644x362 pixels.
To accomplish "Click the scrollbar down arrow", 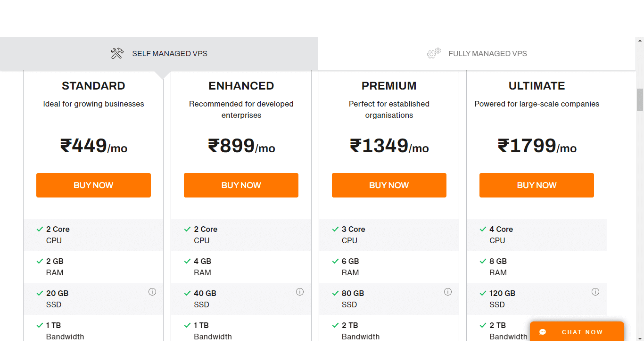I will click(640, 338).
